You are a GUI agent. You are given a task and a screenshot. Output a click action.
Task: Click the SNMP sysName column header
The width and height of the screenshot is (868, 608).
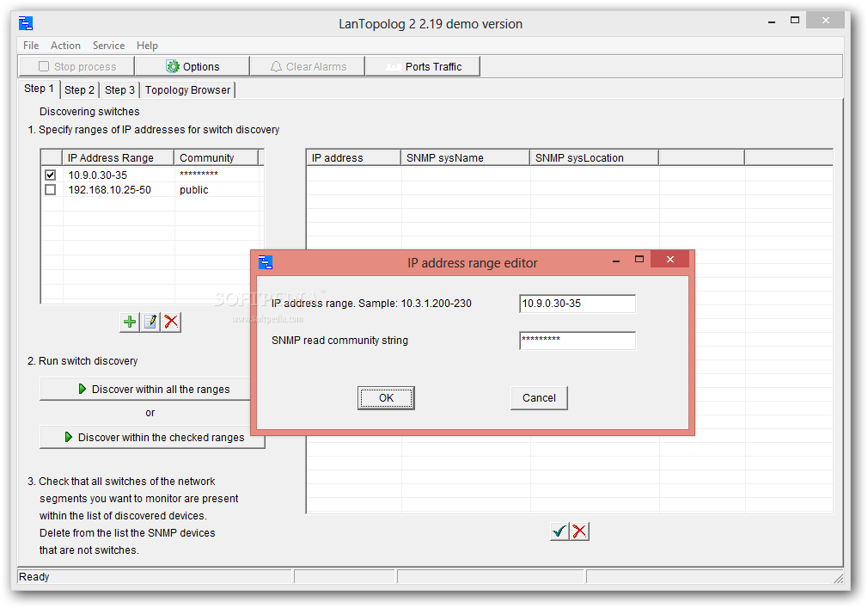tap(465, 158)
